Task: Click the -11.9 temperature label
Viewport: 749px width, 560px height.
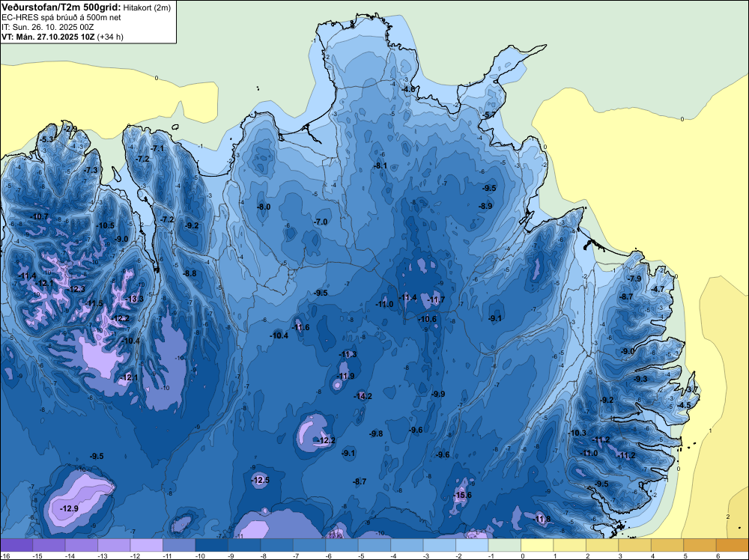Action: pyautogui.click(x=345, y=376)
